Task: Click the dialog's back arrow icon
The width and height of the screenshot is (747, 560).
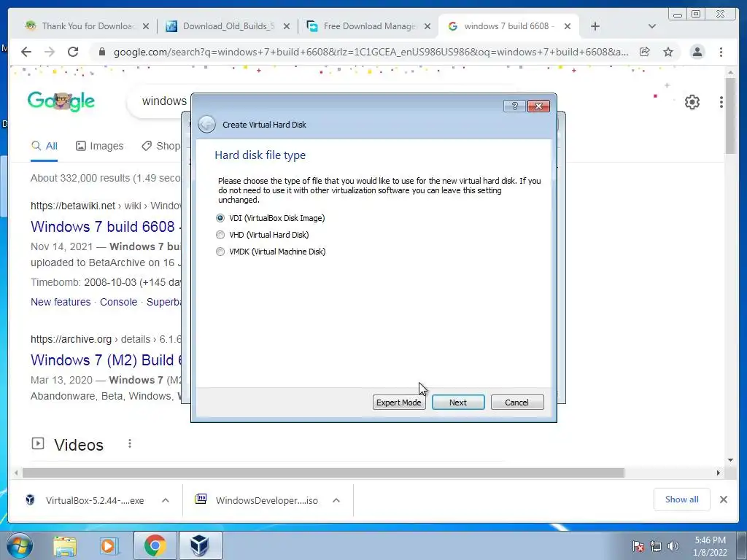Action: coord(206,124)
